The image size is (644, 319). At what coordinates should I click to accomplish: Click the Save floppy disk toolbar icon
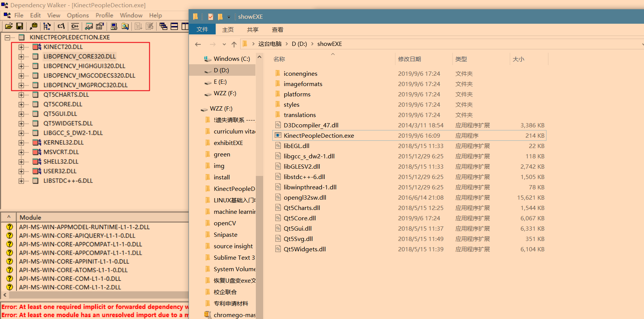pos(20,26)
